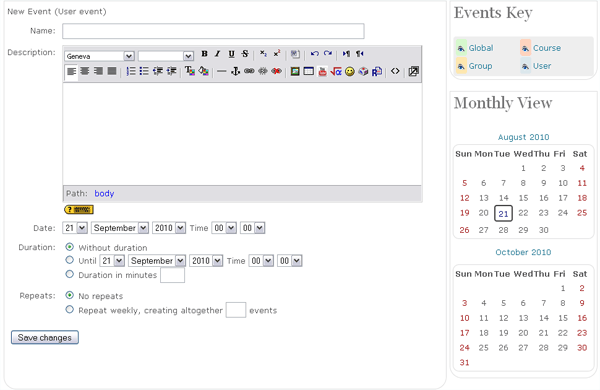Insert smiley emoticon
The width and height of the screenshot is (600, 390).
click(349, 72)
